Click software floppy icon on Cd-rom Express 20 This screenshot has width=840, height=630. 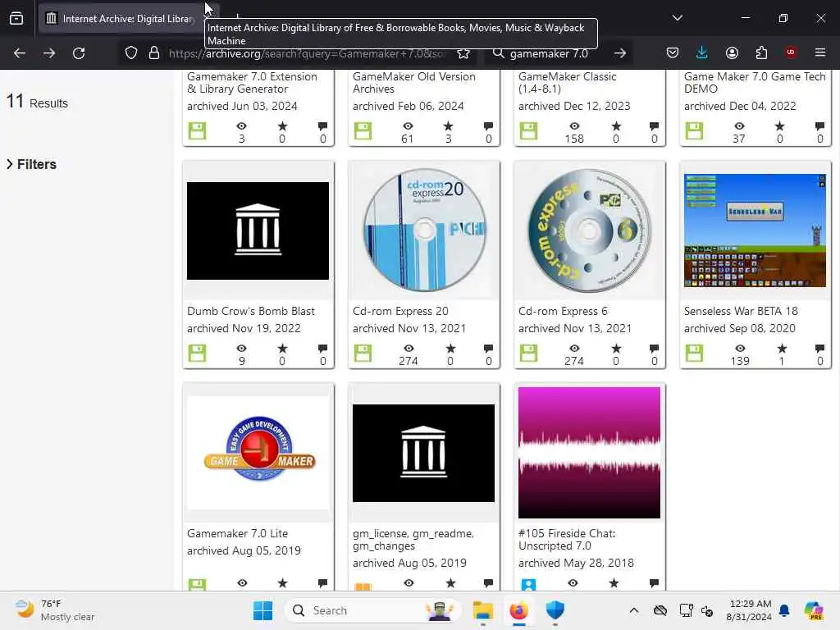[363, 353]
